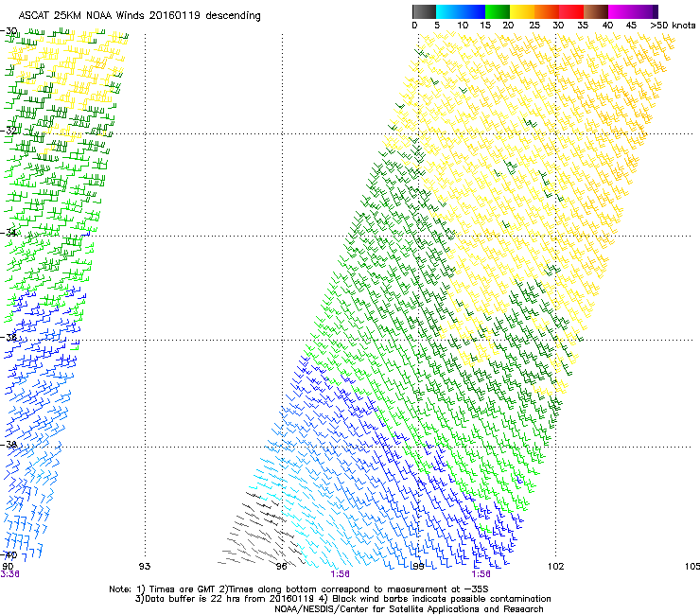The height and width of the screenshot is (615, 700).
Task: Click 'Black wind barbs indicate possible contamination' note
Action: coord(441,599)
